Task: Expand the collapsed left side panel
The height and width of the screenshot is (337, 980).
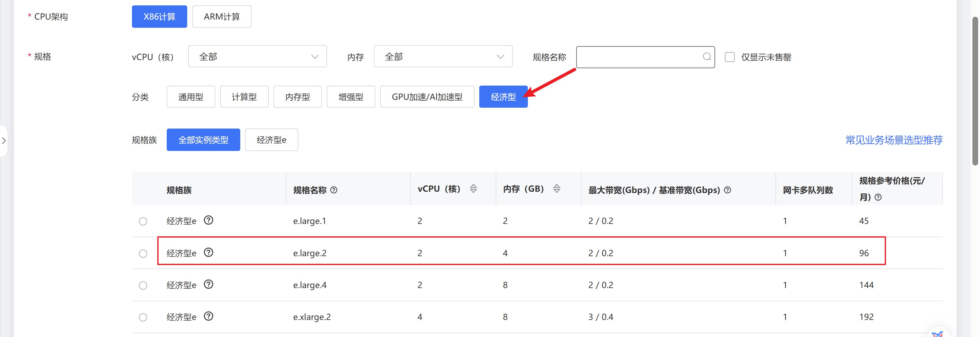Action: tap(4, 141)
